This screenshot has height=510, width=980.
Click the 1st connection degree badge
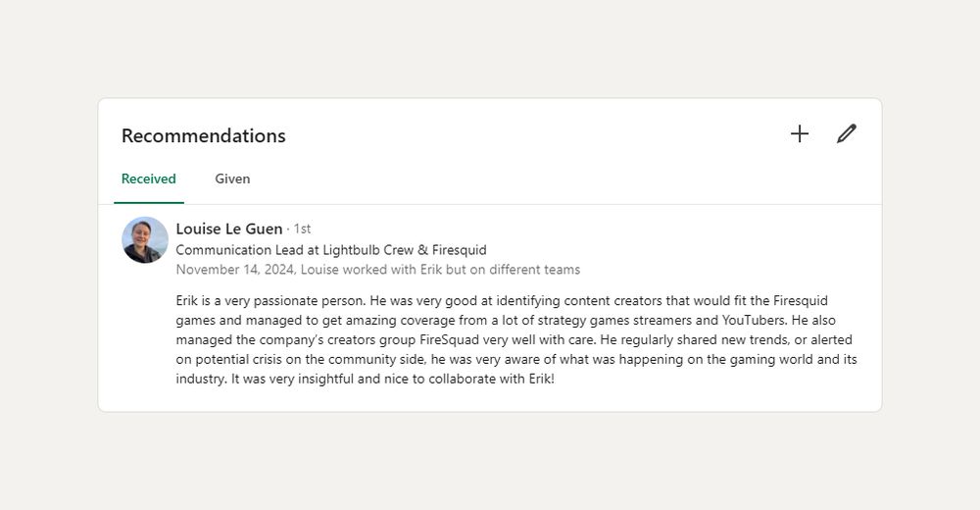coord(302,229)
